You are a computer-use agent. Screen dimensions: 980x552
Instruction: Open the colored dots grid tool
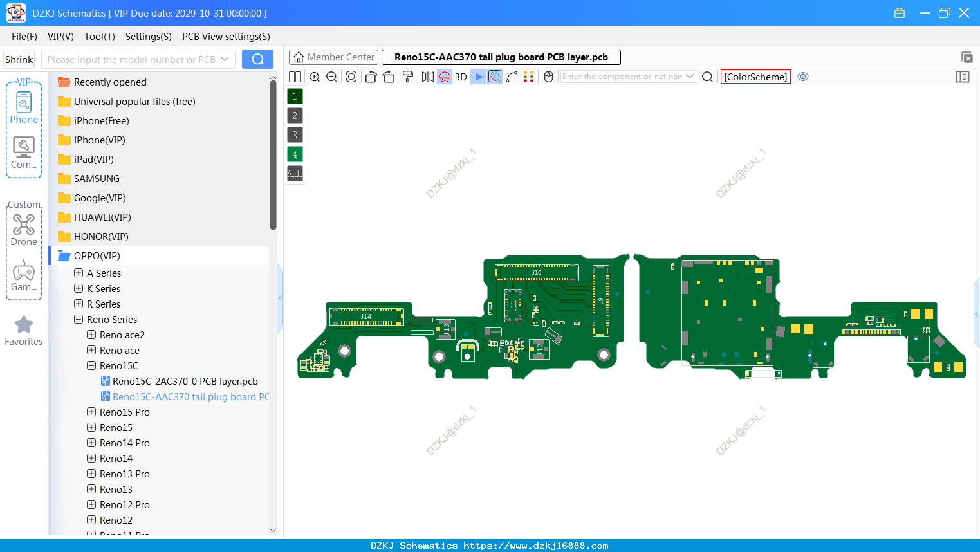[x=529, y=77]
